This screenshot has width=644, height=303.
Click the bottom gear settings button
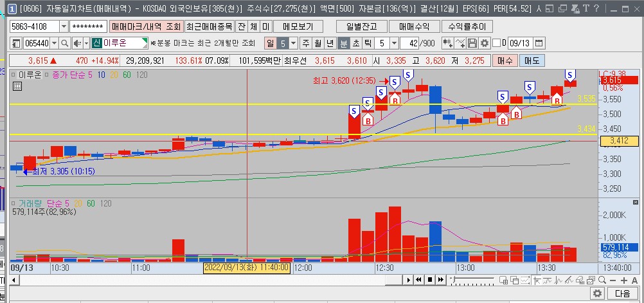(598, 293)
